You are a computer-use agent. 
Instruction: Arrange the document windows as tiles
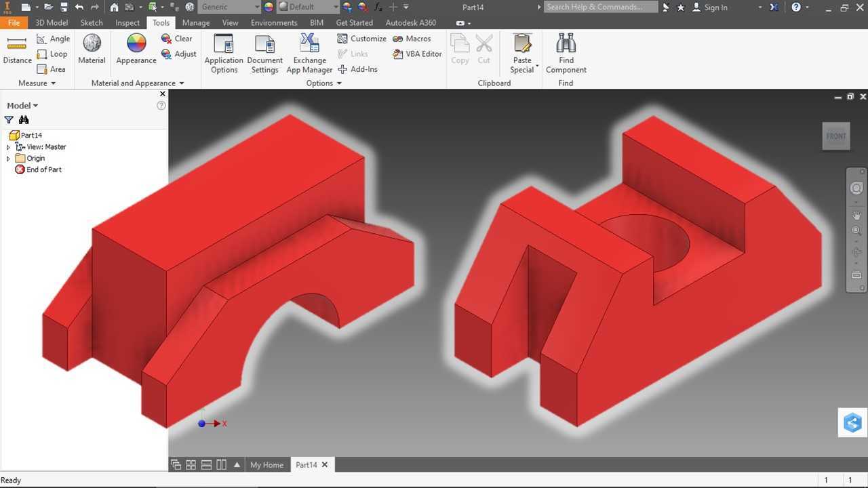(x=191, y=464)
